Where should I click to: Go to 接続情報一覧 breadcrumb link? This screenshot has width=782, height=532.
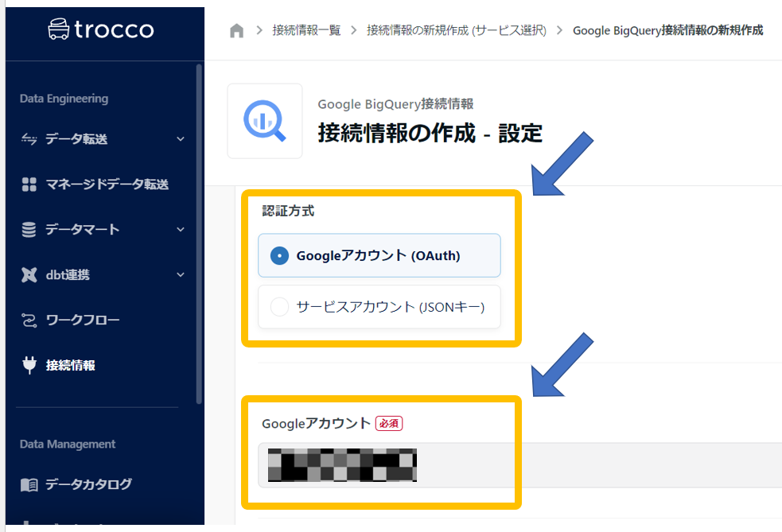click(x=306, y=30)
